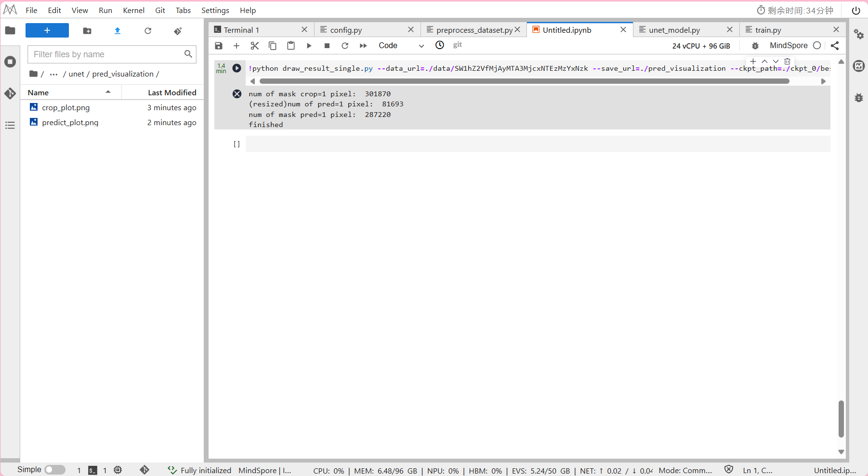The height and width of the screenshot is (476, 868).
Task: Click the cell's horizontal scrollbar
Action: pyautogui.click(x=524, y=81)
